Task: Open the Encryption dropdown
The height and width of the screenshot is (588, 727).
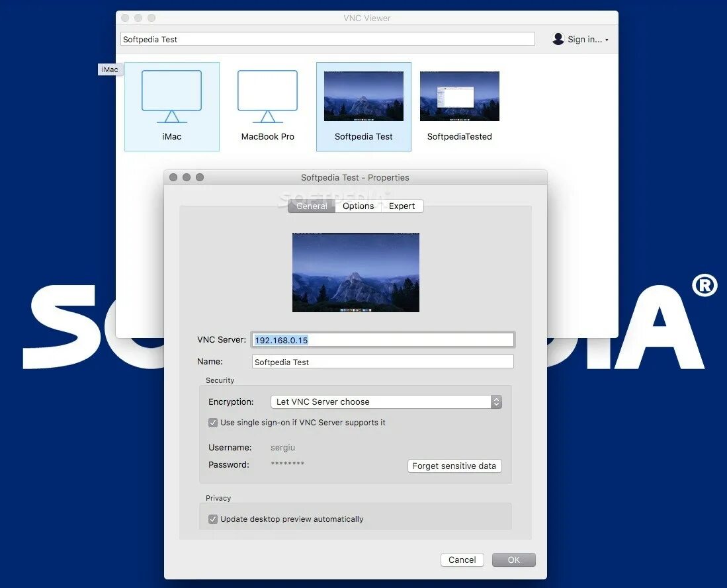Action: (386, 401)
